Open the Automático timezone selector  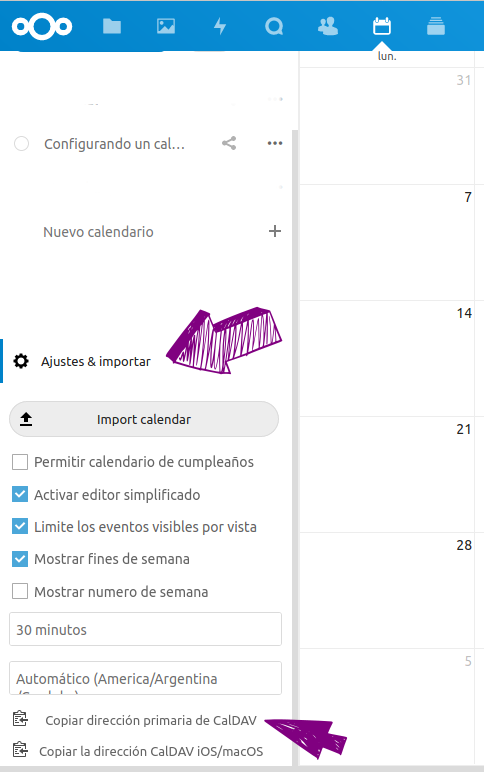pos(145,678)
